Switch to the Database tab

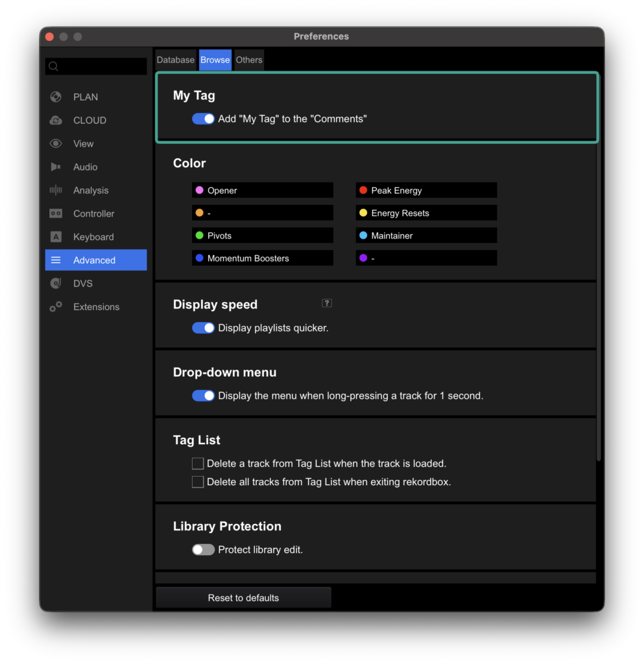coord(176,60)
